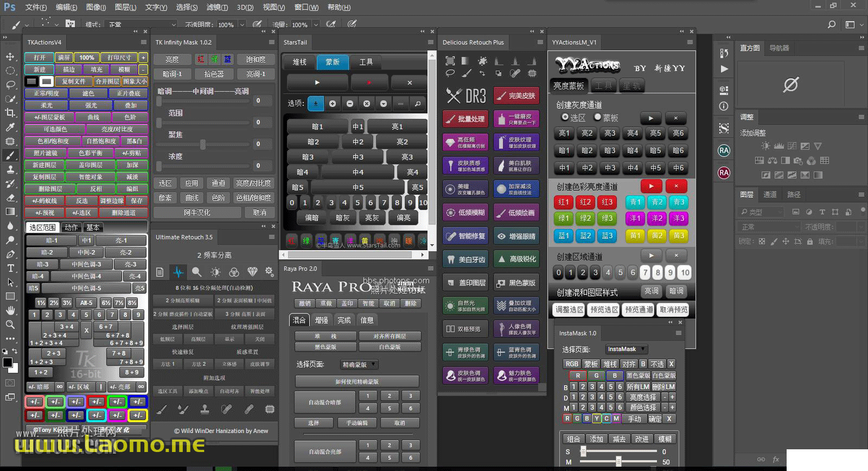Select the Move tool in the toolbar

coord(10,56)
